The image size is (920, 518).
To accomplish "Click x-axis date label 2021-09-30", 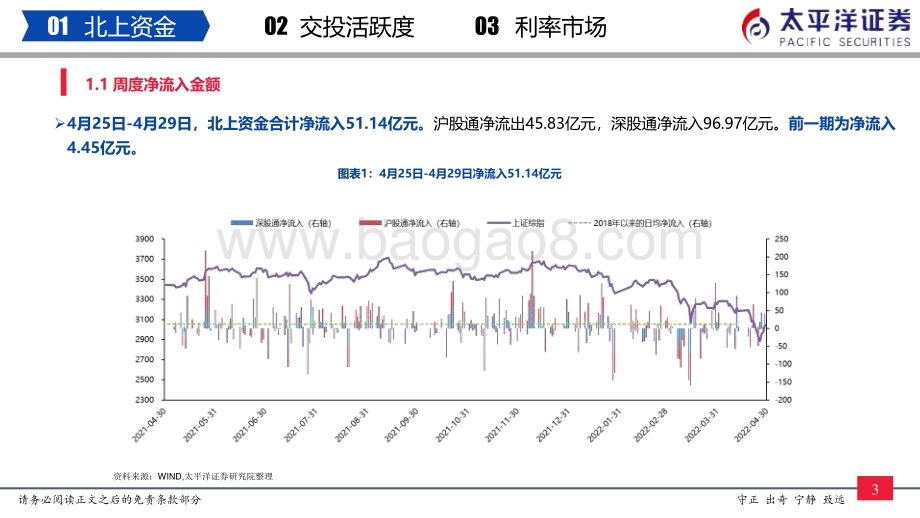I will (x=401, y=425).
